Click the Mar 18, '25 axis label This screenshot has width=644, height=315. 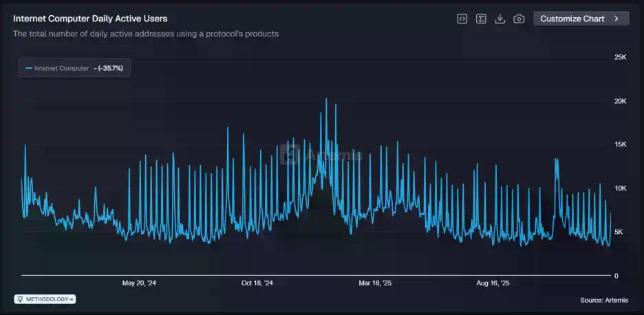coord(375,283)
